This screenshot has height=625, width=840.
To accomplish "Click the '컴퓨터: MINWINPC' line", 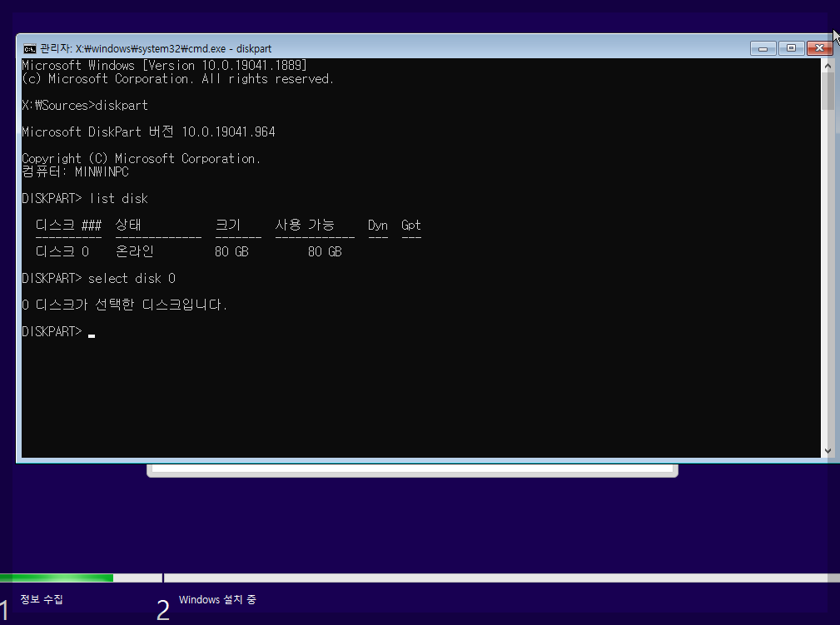I will tap(75, 172).
